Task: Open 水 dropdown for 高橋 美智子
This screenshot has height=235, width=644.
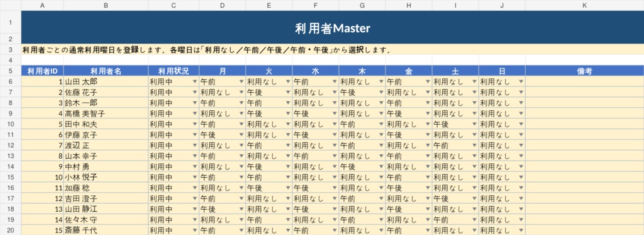Action: [335, 113]
